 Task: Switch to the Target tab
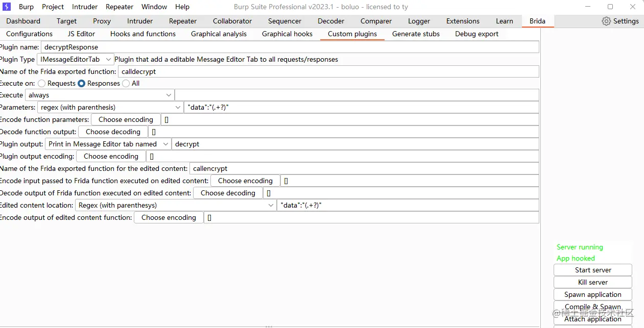(66, 21)
